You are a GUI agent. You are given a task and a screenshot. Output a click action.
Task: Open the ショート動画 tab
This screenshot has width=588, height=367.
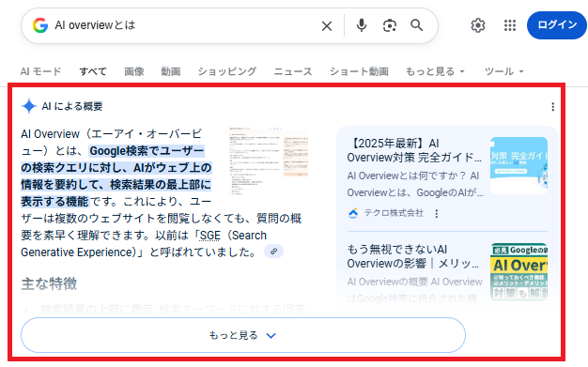pyautogui.click(x=359, y=71)
